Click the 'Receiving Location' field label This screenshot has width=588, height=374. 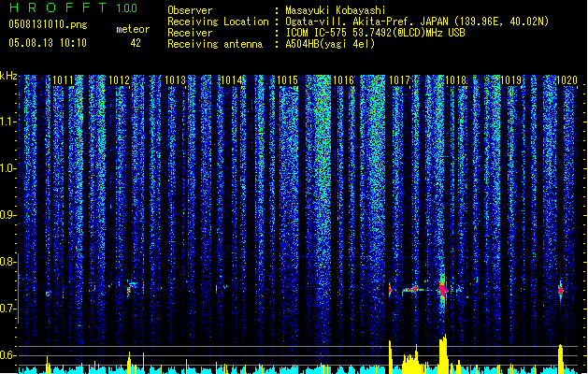click(x=218, y=22)
